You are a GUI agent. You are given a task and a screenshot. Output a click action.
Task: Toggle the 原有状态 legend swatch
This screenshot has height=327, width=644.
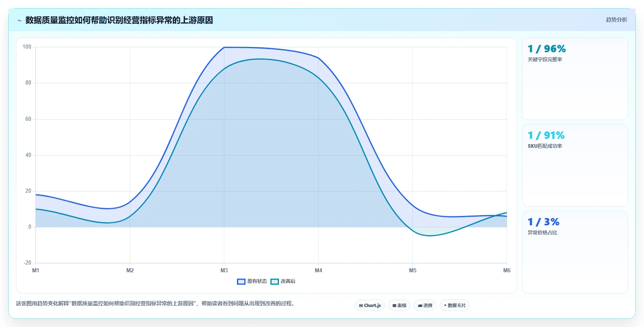241,281
